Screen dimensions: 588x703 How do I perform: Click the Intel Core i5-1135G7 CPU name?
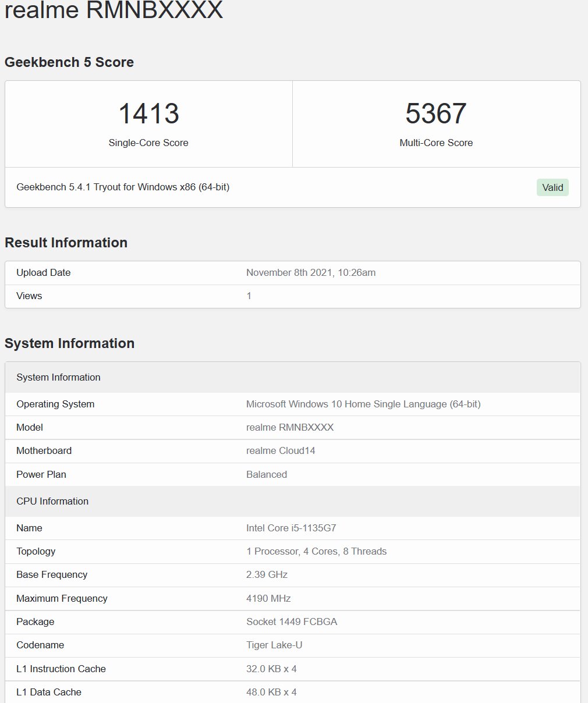point(291,528)
